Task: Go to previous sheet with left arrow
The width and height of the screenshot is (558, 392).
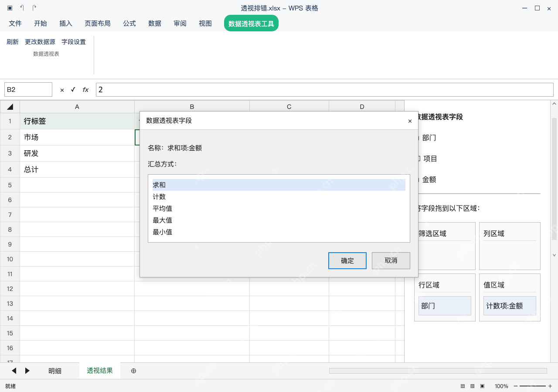Action: (x=14, y=371)
